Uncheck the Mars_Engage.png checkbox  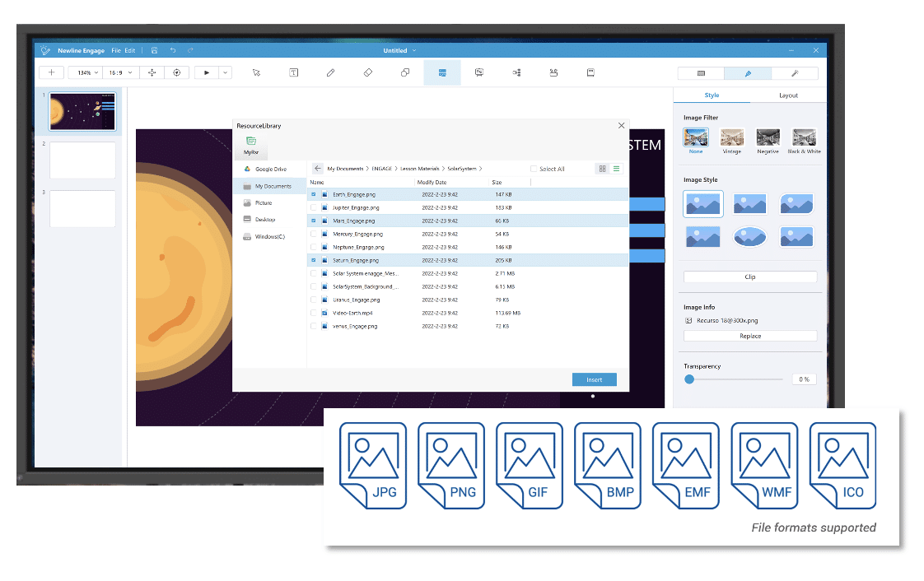(x=314, y=221)
